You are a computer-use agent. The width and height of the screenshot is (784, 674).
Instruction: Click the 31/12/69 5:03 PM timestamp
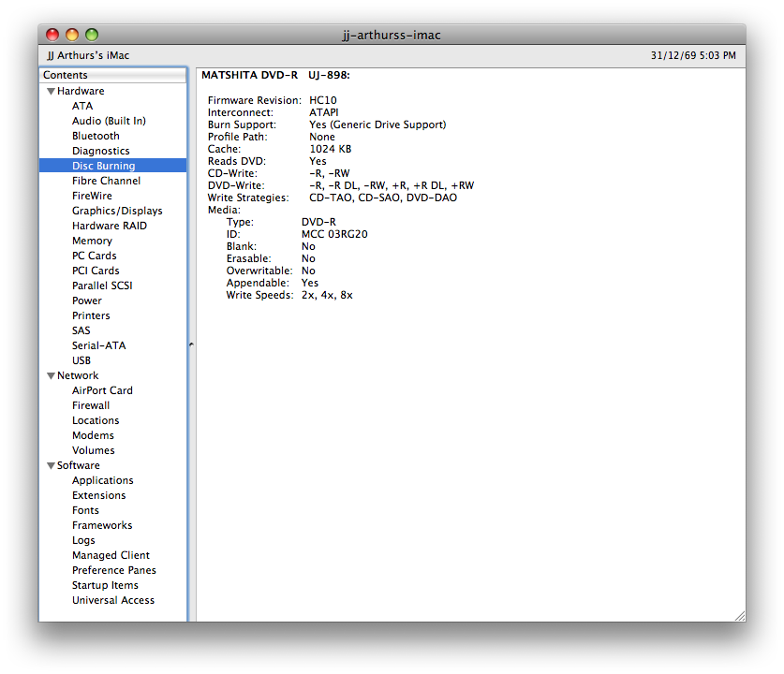(693, 55)
